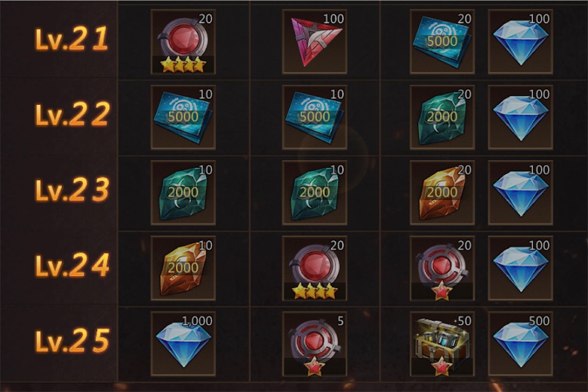Image resolution: width=588 pixels, height=392 pixels.
Task: Select the 100 diamond reward in Lv.21 row
Action: coord(520,42)
